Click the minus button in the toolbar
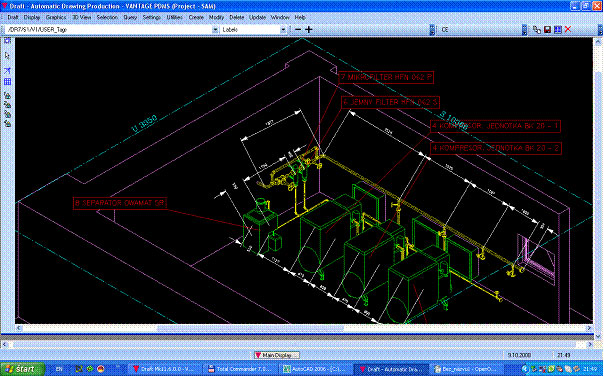The height and width of the screenshot is (377, 604). (298, 30)
